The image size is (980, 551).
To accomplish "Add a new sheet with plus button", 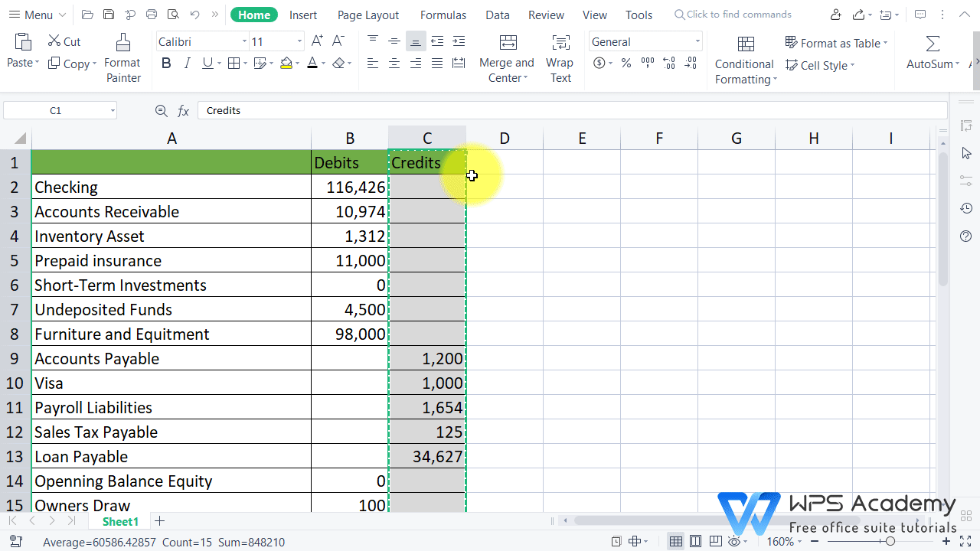I will 159,521.
